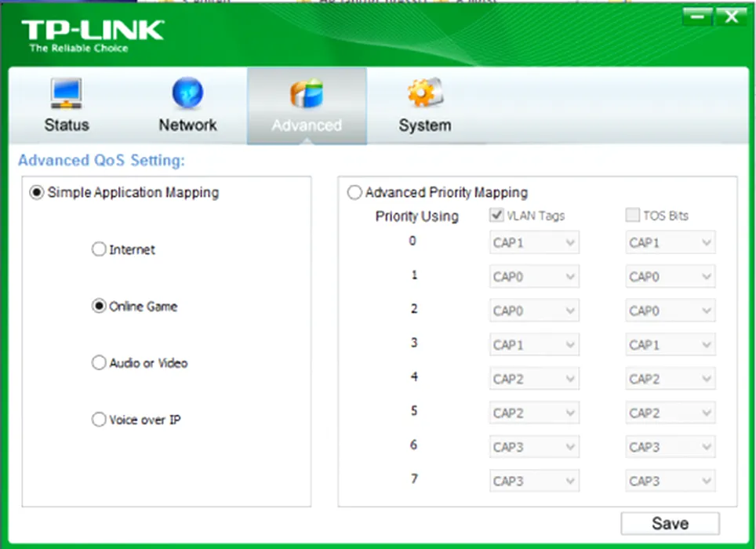756x549 pixels.
Task: Enable Advanced Priority Mapping mode
Action: coord(355,192)
